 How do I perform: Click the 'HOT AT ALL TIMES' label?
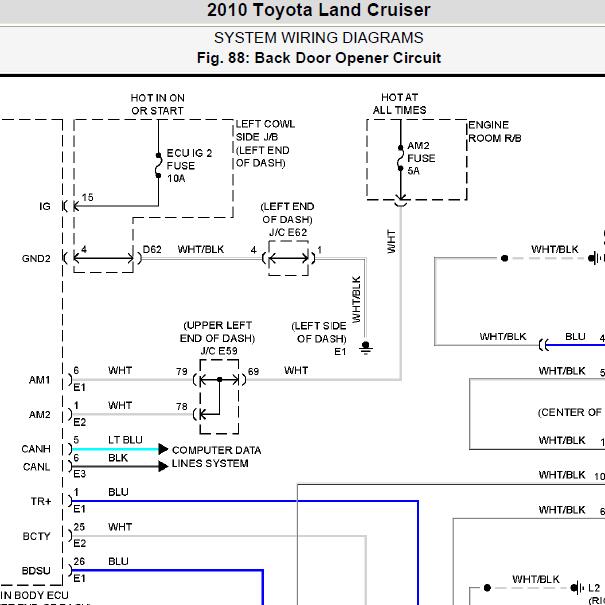point(399,104)
